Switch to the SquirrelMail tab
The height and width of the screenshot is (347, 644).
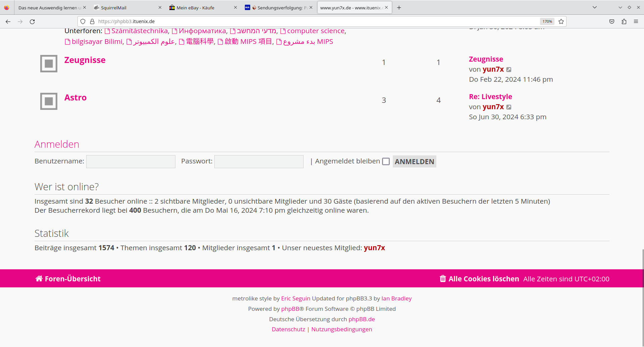(124, 8)
